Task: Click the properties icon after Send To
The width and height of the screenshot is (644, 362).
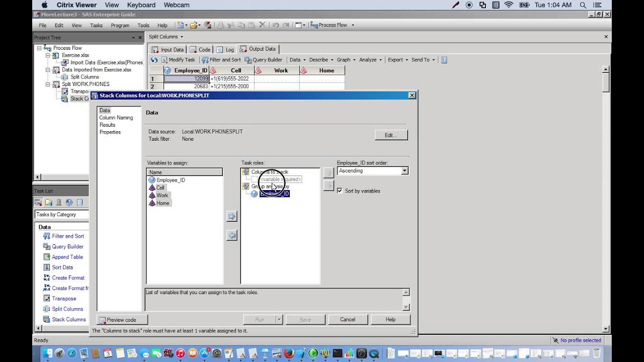Action: (x=444, y=60)
